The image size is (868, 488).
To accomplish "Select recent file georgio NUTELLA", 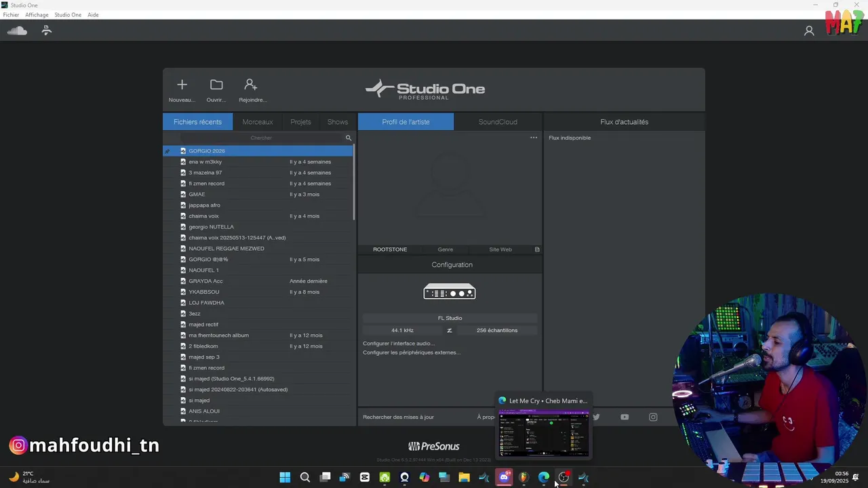I will [258, 227].
